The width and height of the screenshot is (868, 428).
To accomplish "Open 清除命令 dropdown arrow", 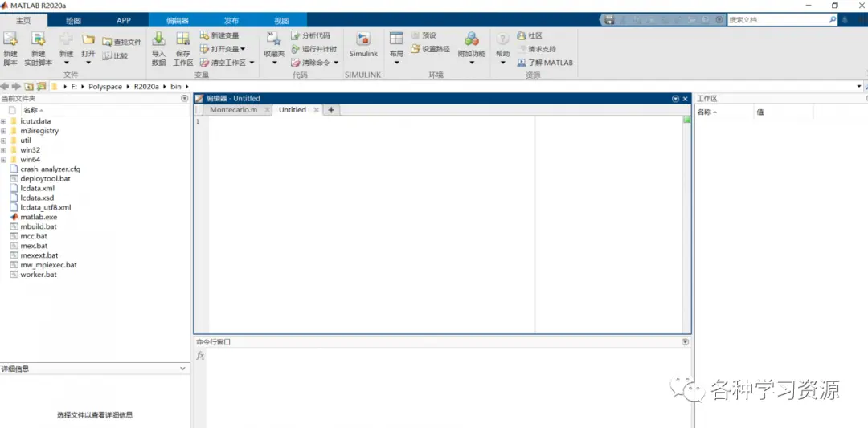I will click(x=336, y=63).
